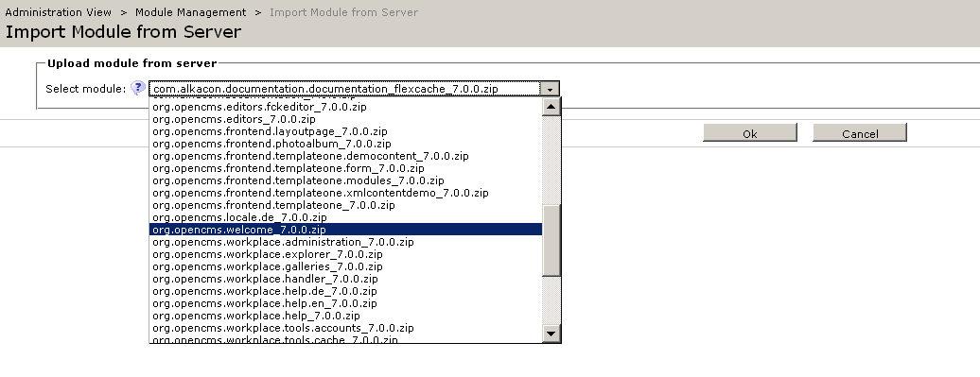Click list scrollbar down arrow
Image resolution: width=980 pixels, height=377 pixels.
[551, 333]
